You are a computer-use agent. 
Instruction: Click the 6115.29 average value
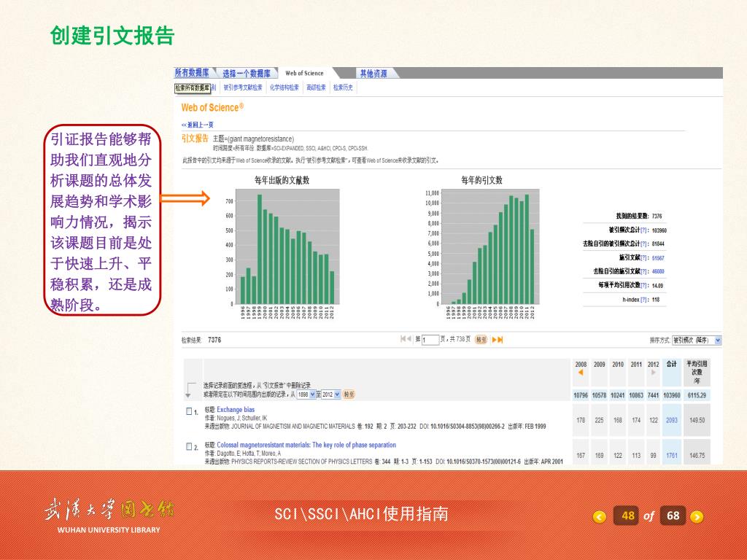point(697,395)
